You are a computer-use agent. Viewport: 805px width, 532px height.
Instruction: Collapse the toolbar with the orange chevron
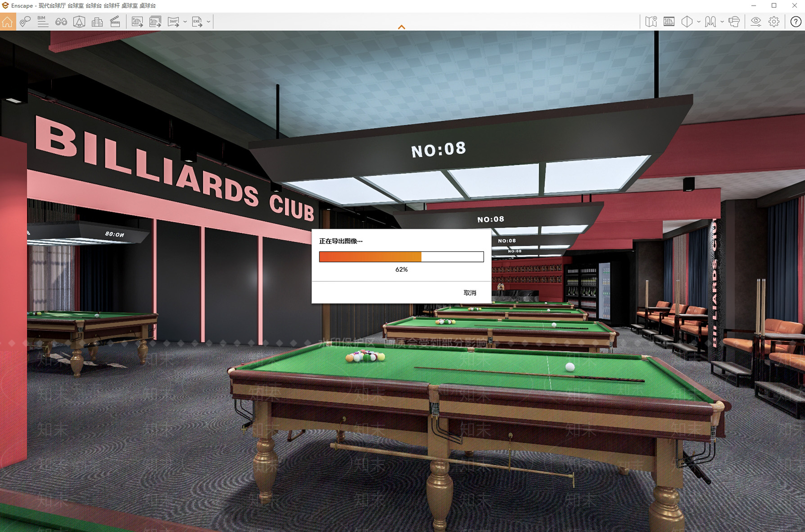[401, 27]
